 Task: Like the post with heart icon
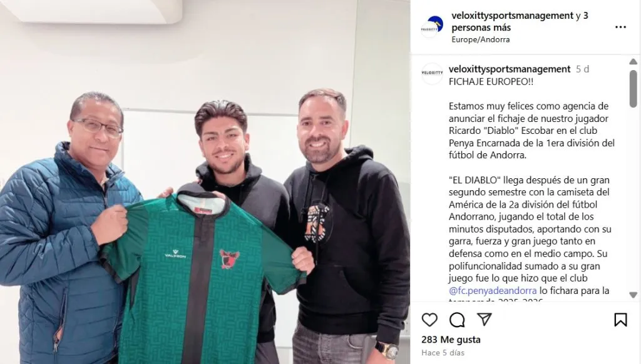(x=429, y=320)
